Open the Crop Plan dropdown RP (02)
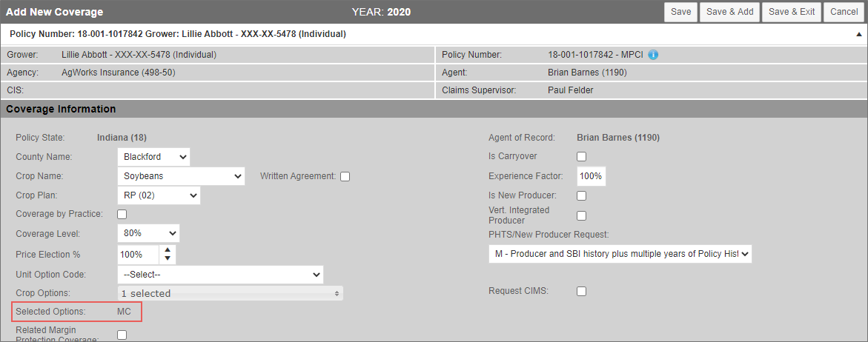868x342 pixels. pos(159,195)
